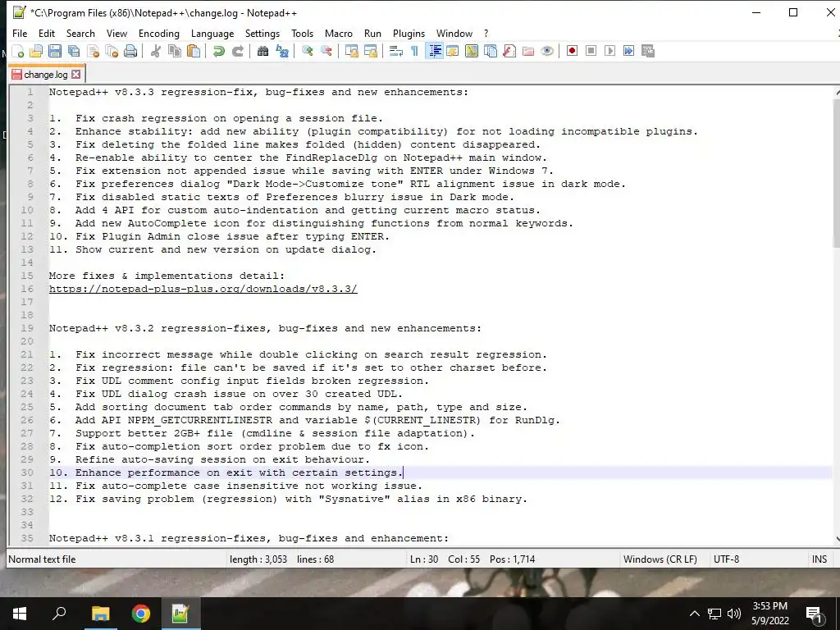The width and height of the screenshot is (840, 630).
Task: Open the Edit menu
Action: pos(47,33)
